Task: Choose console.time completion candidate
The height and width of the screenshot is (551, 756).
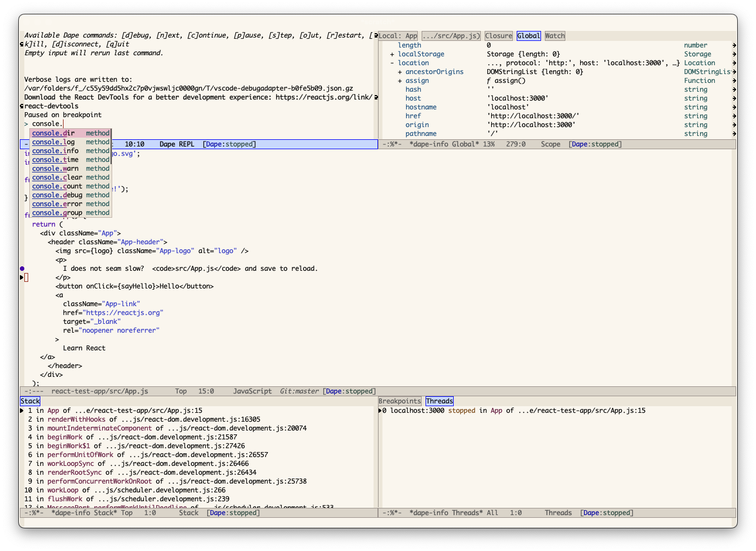Action: tap(71, 160)
